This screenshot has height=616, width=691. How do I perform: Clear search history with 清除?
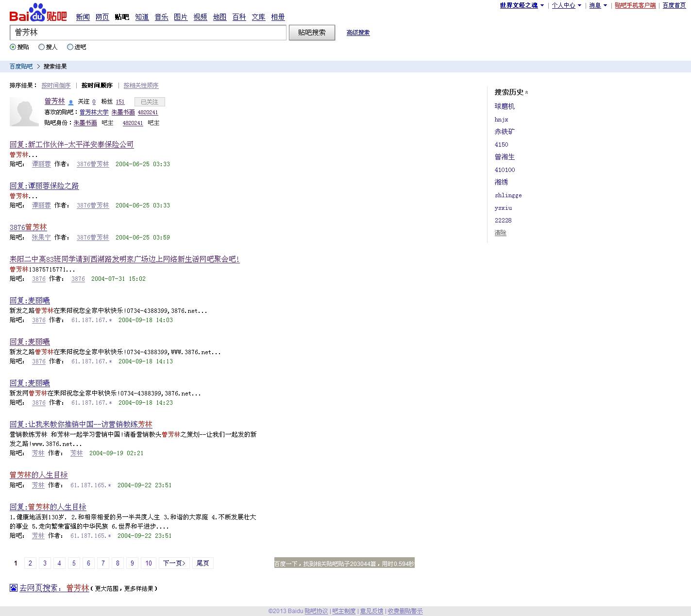(501, 233)
